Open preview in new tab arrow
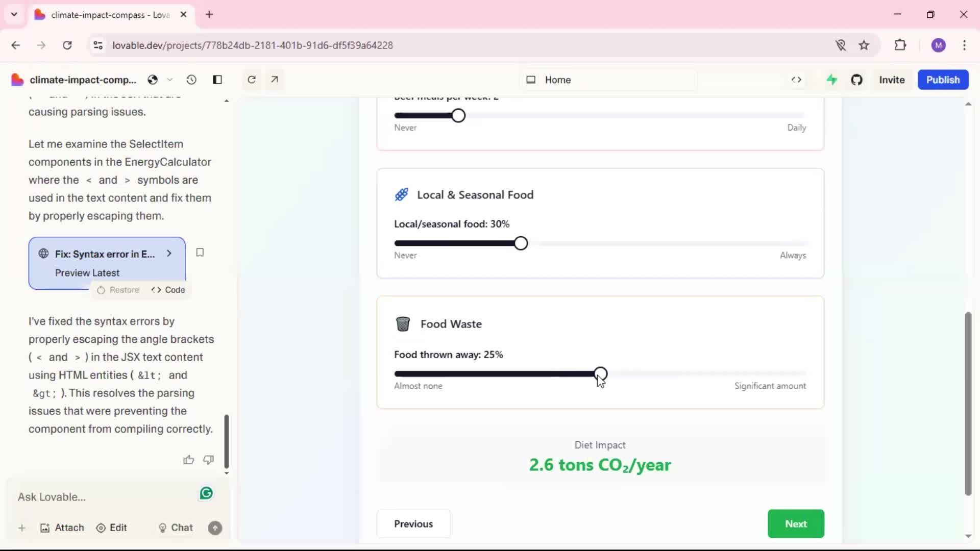980x551 pixels. tap(275, 80)
